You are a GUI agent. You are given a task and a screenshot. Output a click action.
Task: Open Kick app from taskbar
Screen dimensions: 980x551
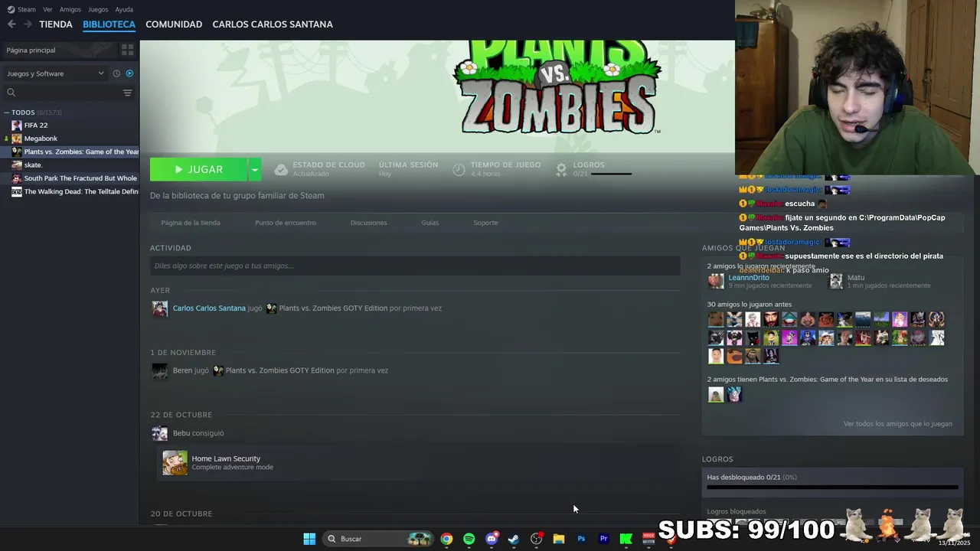coord(626,539)
